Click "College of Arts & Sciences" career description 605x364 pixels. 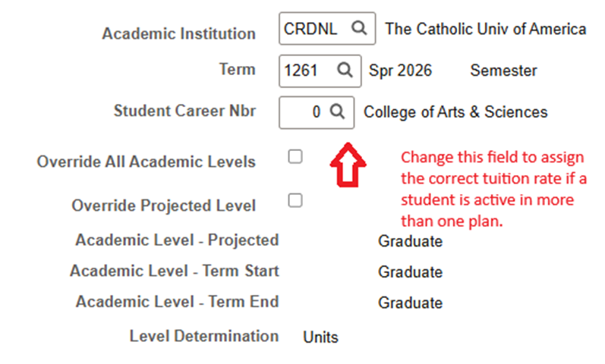click(455, 112)
